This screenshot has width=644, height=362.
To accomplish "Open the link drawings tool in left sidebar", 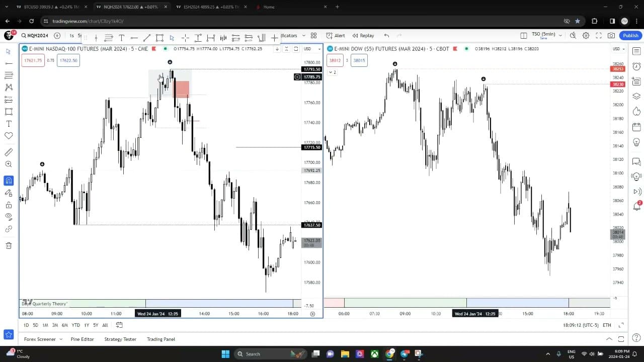I will pos(9,229).
